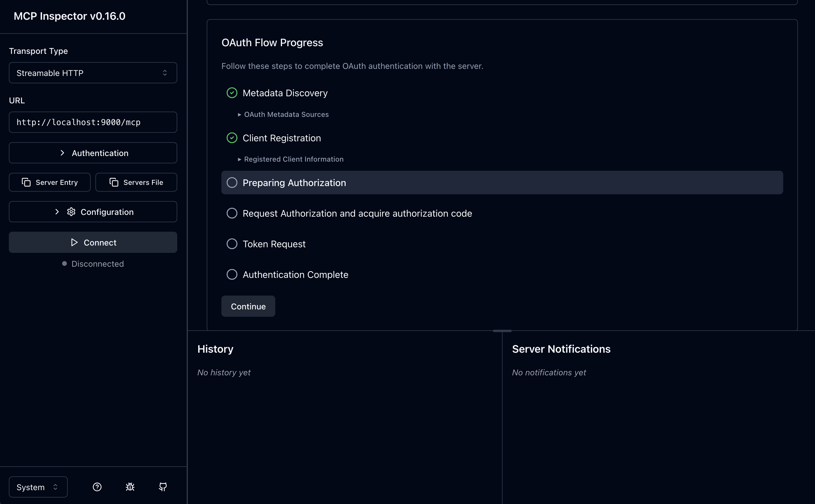Click the Connect button label
This screenshot has height=504, width=815.
pos(100,243)
